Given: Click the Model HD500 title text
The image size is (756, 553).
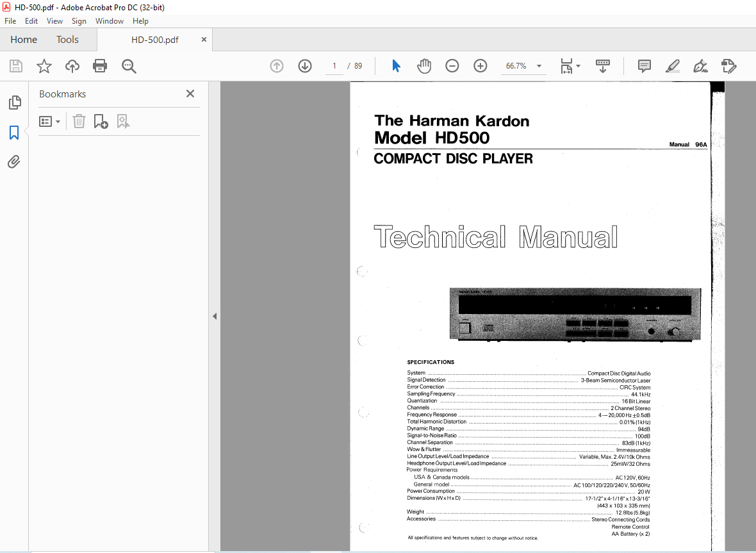Looking at the screenshot, I should point(432,138).
